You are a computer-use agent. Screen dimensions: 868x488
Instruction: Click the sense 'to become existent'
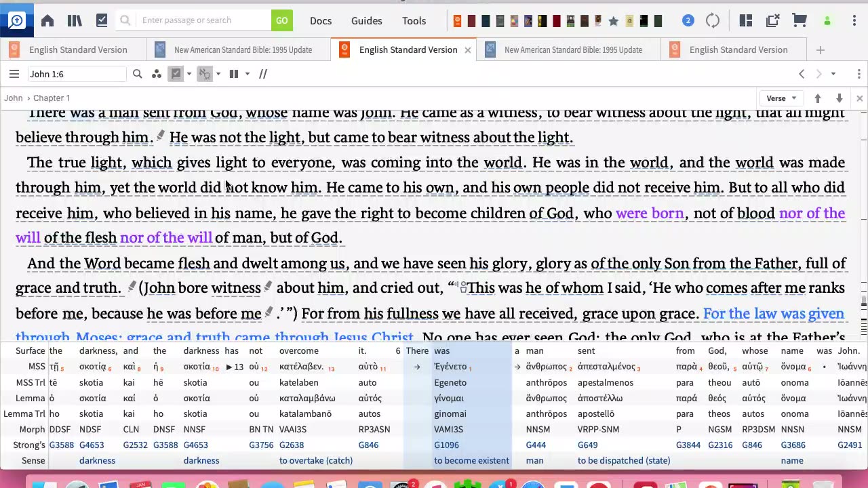pyautogui.click(x=471, y=460)
